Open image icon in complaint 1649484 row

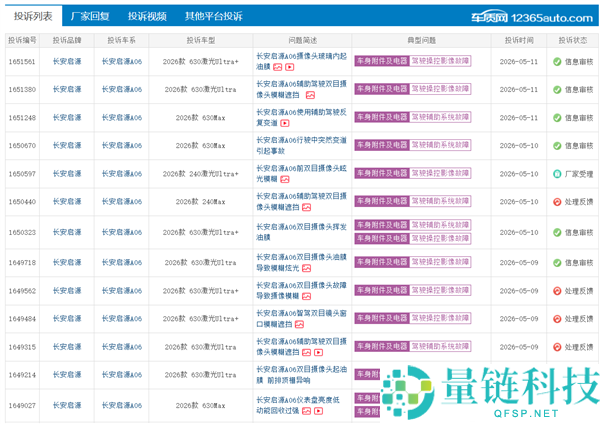pyautogui.click(x=299, y=325)
